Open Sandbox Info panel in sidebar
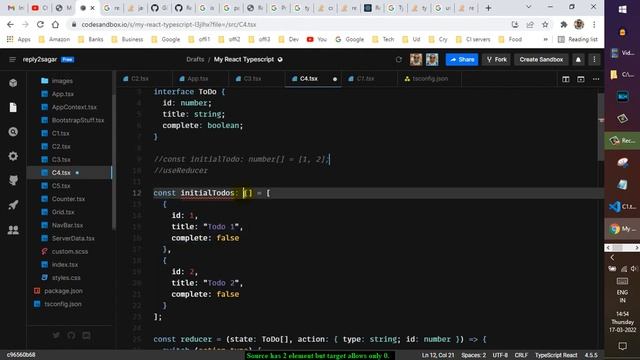Screen dimensions: 640x360 pos(13,83)
